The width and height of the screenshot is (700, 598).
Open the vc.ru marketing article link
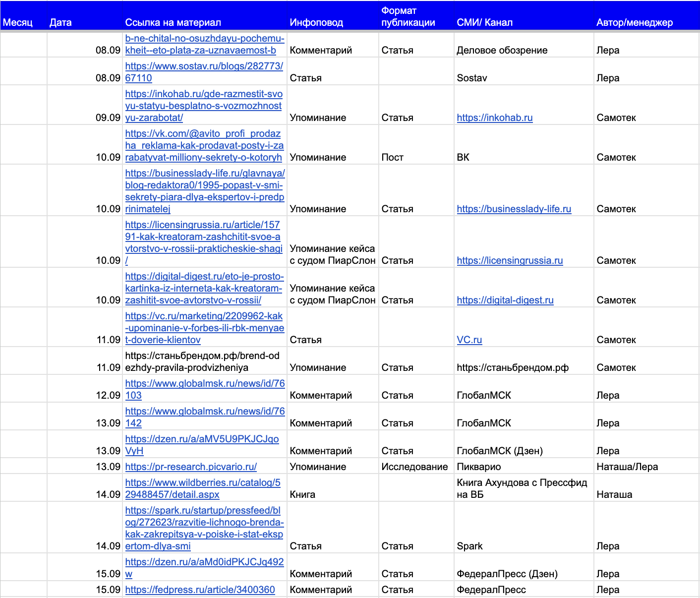[x=205, y=328]
